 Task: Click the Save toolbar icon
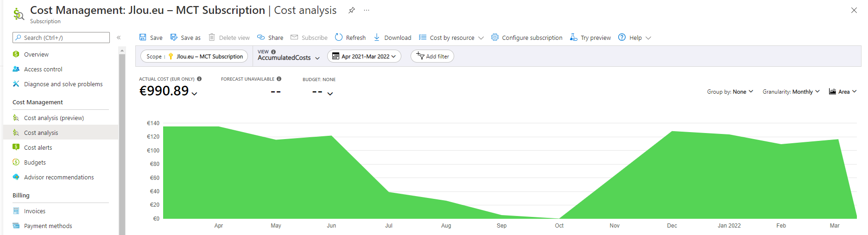click(143, 37)
